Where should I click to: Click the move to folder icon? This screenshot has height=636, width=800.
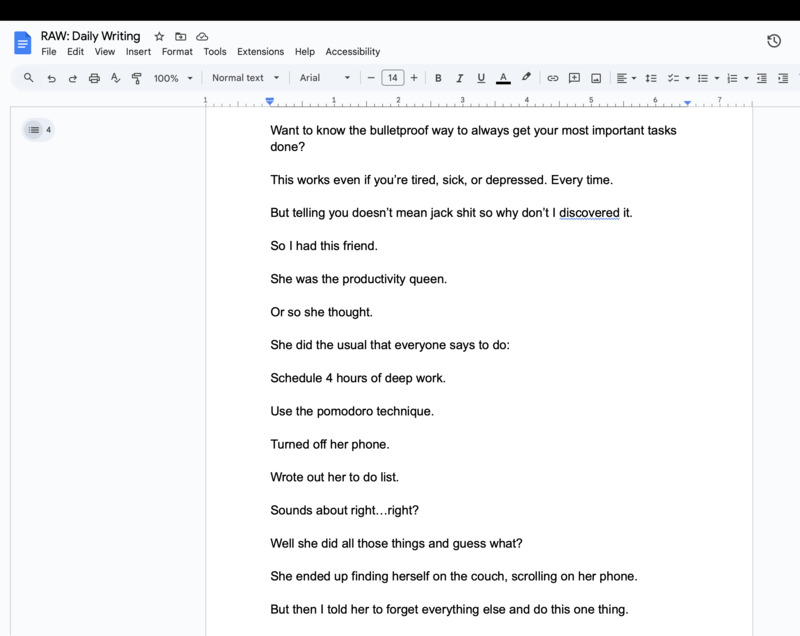181,36
